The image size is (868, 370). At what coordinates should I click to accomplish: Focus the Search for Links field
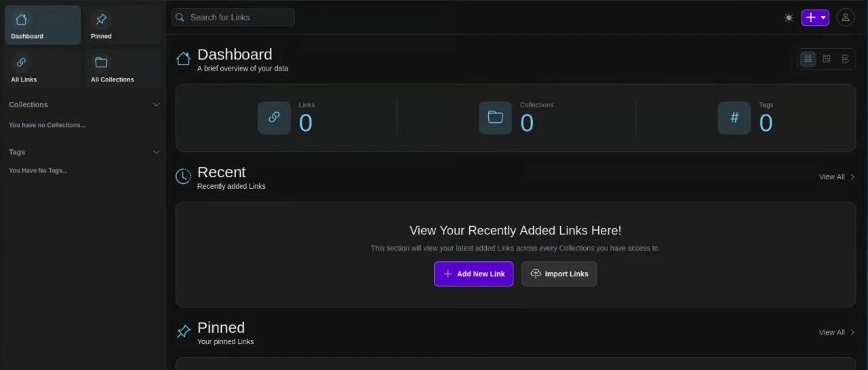coord(239,18)
